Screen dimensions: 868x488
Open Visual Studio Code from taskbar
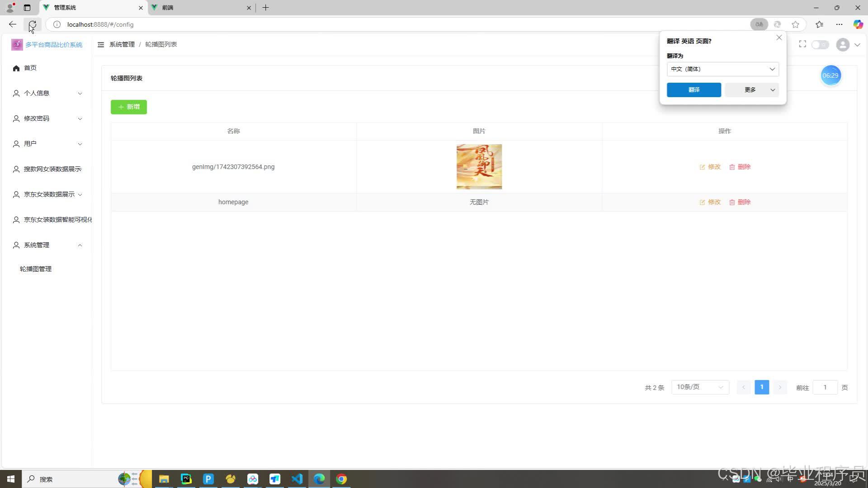pyautogui.click(x=297, y=479)
